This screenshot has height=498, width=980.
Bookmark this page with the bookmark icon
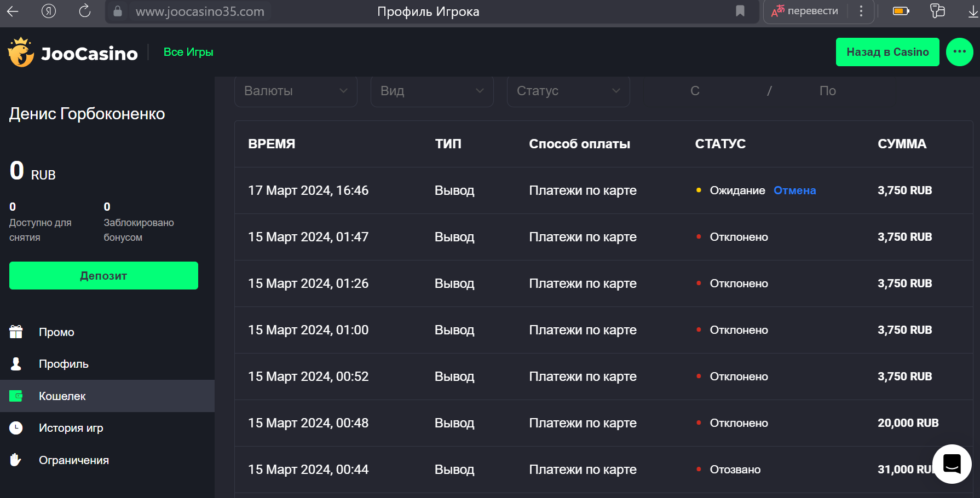[740, 11]
